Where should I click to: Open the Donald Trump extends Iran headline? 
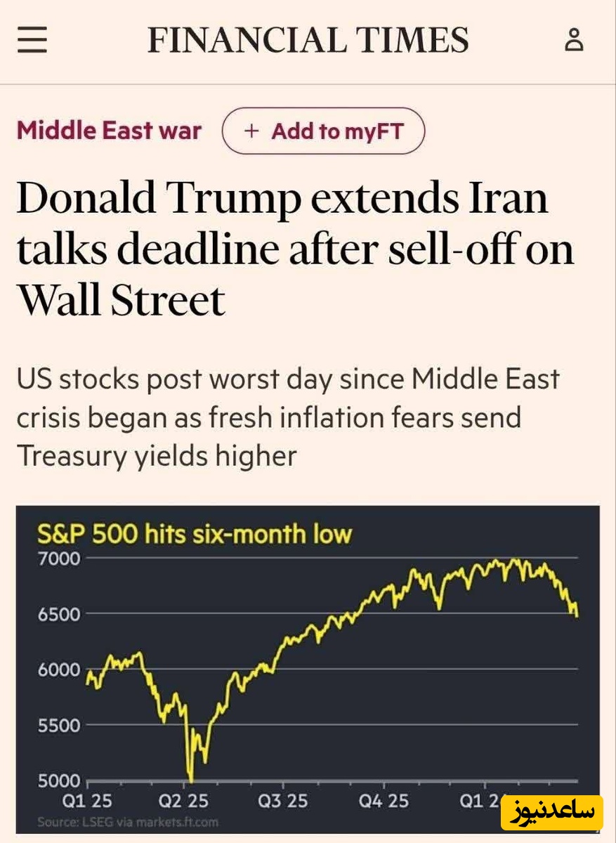tap(295, 249)
